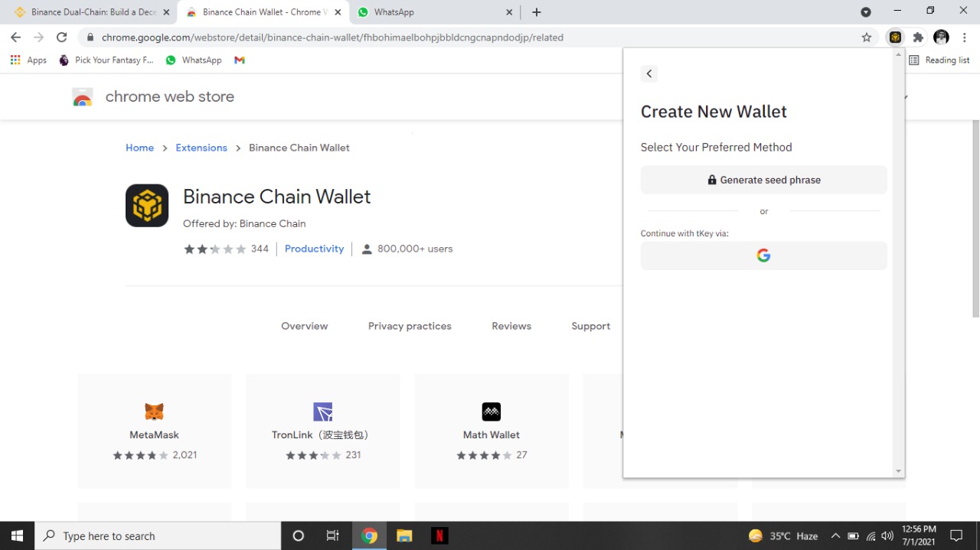Click the MetaMask fox icon
Image resolution: width=980 pixels, height=550 pixels.
[154, 412]
